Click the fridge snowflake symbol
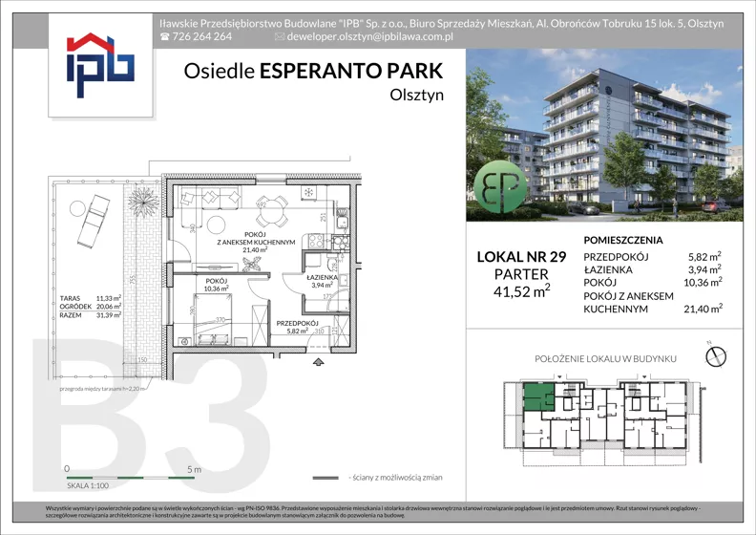Viewport: 756px width, 535px height. pos(308,192)
